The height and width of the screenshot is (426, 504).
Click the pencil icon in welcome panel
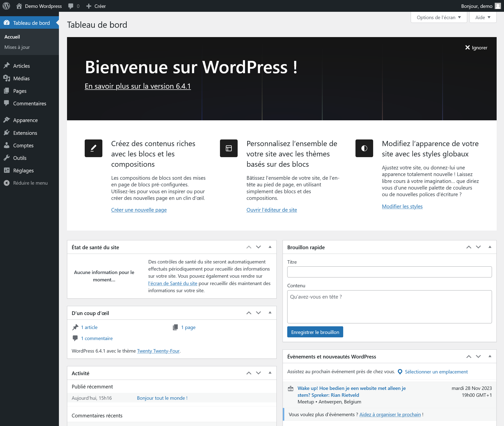(94, 148)
